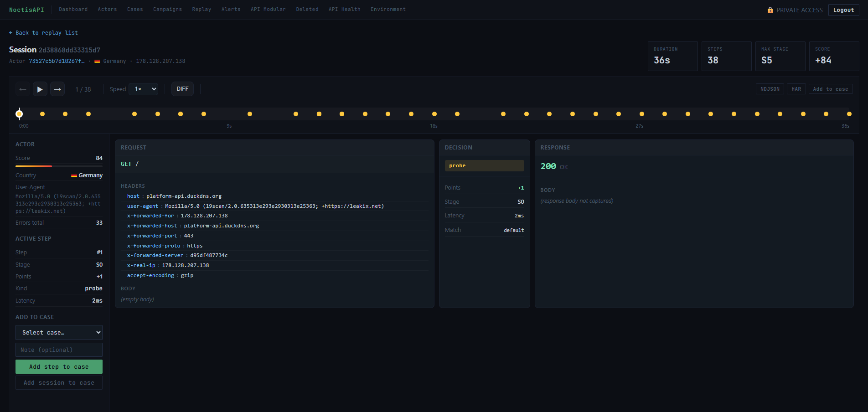Click the Germany flag in the actor panel
868x412 pixels.
(x=74, y=175)
